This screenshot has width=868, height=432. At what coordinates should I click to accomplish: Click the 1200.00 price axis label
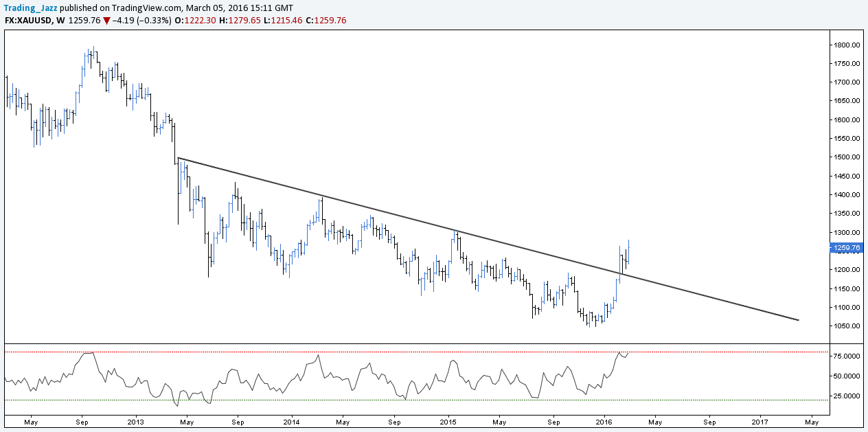click(847, 269)
